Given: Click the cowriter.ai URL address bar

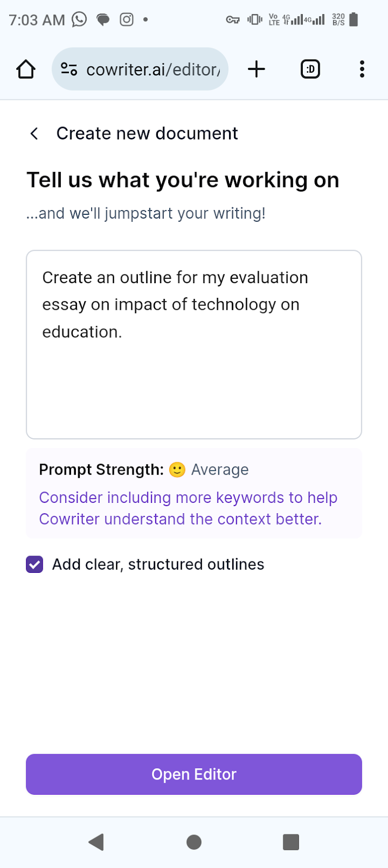Looking at the screenshot, I should [140, 69].
